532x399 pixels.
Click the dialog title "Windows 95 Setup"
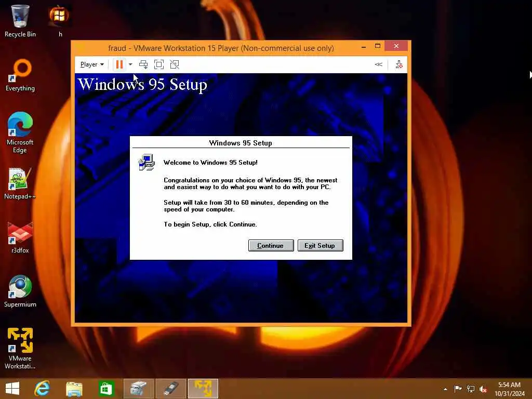click(x=241, y=143)
